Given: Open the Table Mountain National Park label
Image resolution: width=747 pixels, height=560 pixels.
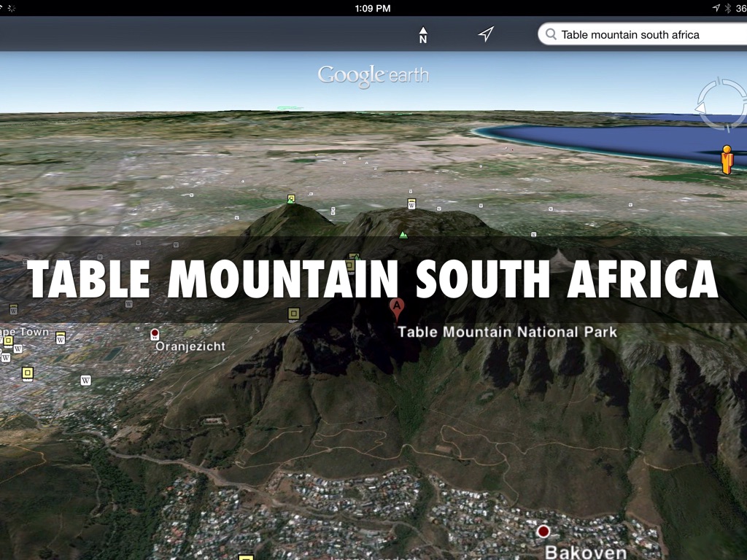Looking at the screenshot, I should click(x=507, y=332).
